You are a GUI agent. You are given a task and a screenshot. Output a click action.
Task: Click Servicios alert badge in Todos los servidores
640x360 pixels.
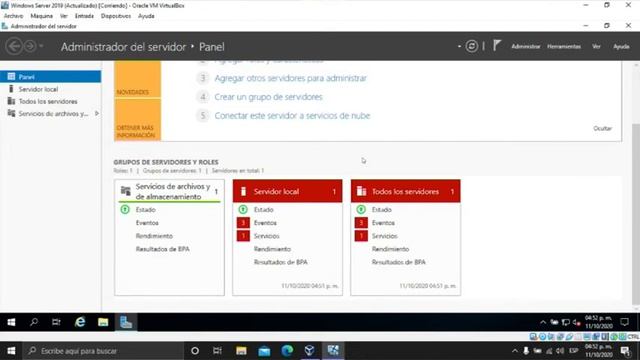click(361, 236)
